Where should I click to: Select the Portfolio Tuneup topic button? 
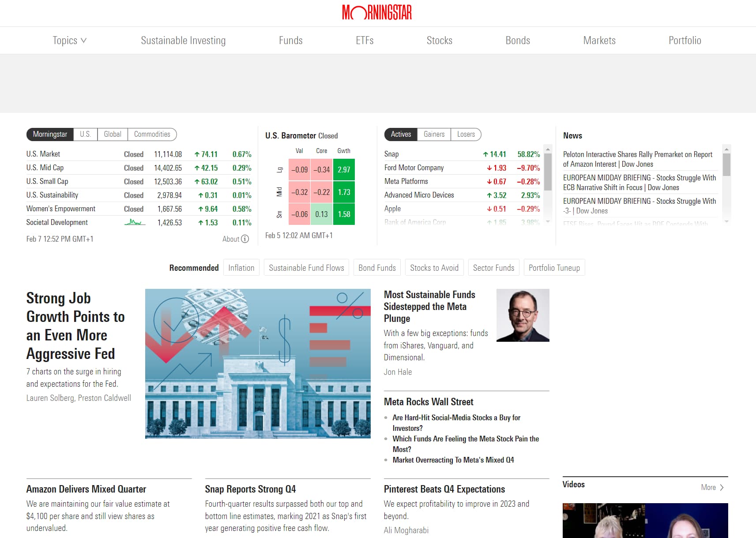554,268
